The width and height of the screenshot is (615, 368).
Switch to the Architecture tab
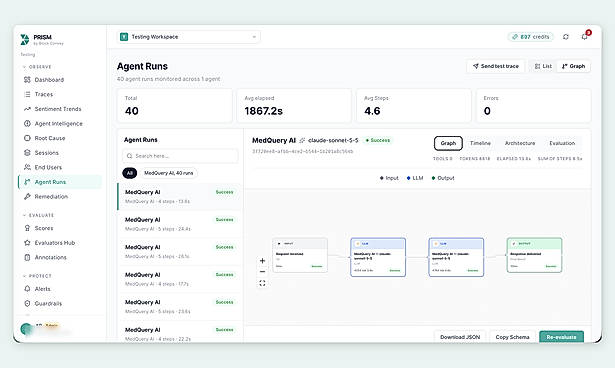(520, 143)
